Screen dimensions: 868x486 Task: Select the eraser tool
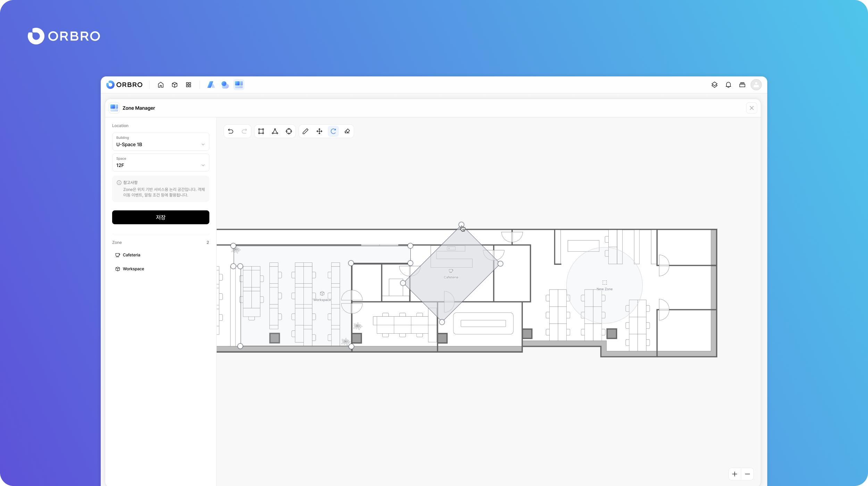click(347, 131)
